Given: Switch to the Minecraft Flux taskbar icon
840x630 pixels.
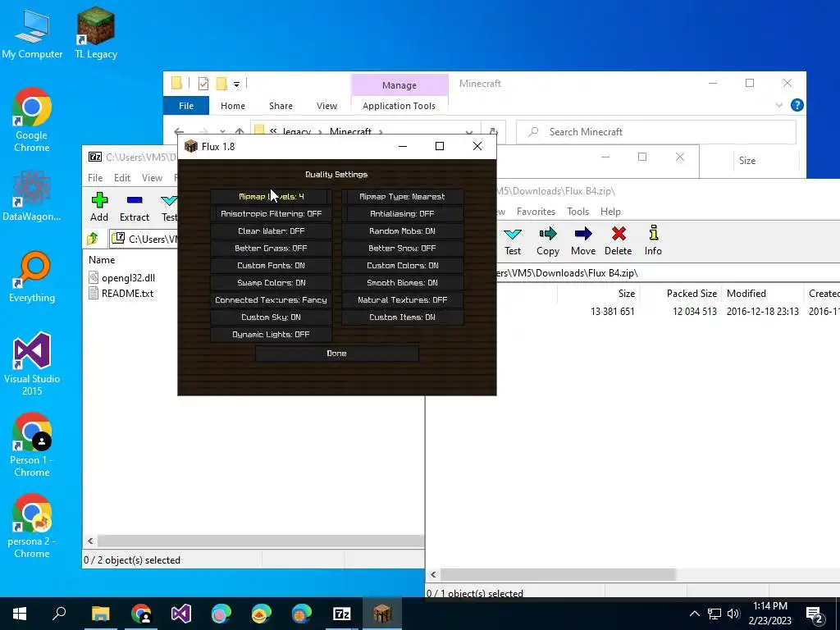Looking at the screenshot, I should (382, 614).
